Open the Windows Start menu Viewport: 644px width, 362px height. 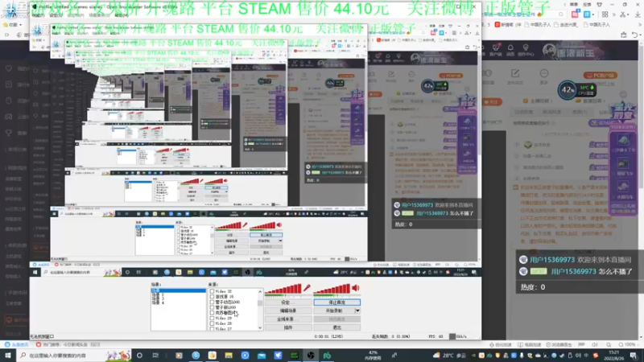(x=7, y=356)
